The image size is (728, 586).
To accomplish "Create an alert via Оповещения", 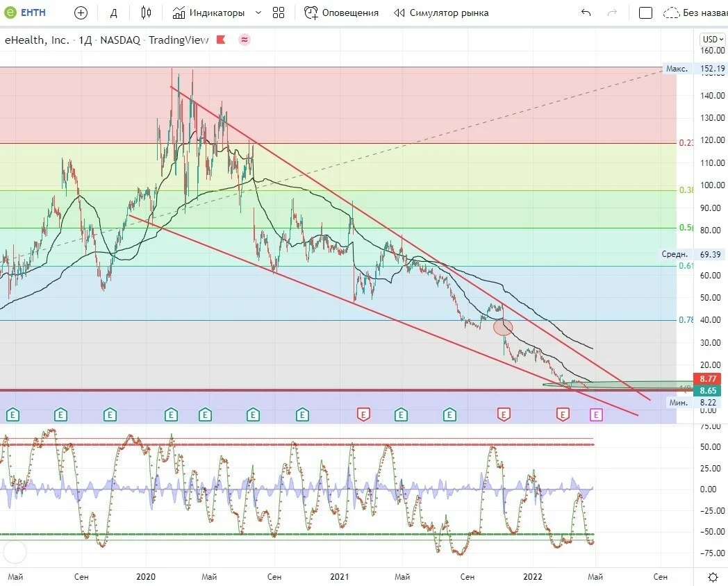I will (341, 13).
